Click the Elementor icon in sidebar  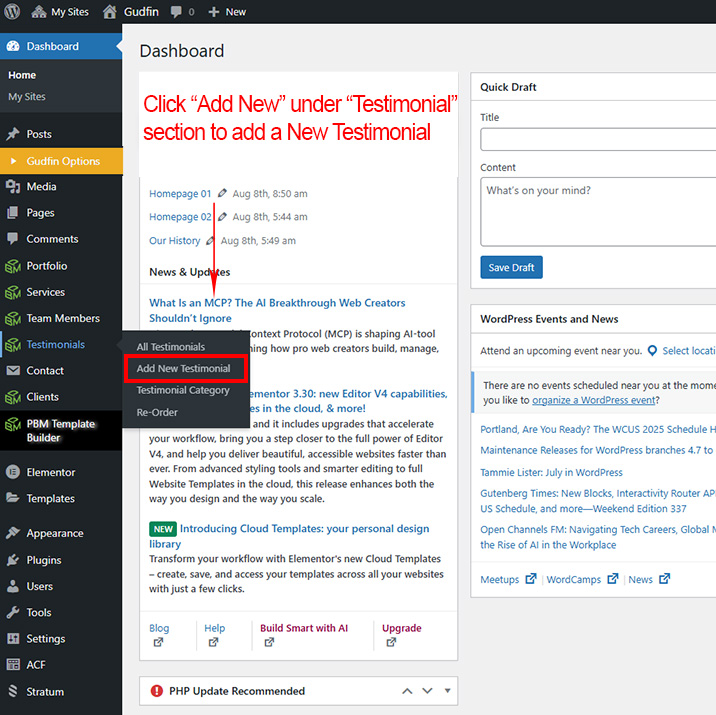pyautogui.click(x=13, y=472)
